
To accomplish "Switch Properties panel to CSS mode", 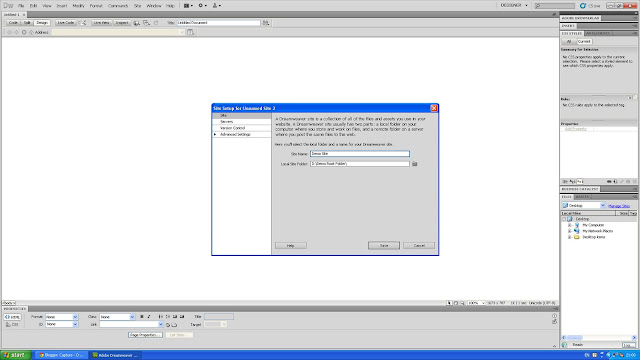I will click(x=12, y=324).
